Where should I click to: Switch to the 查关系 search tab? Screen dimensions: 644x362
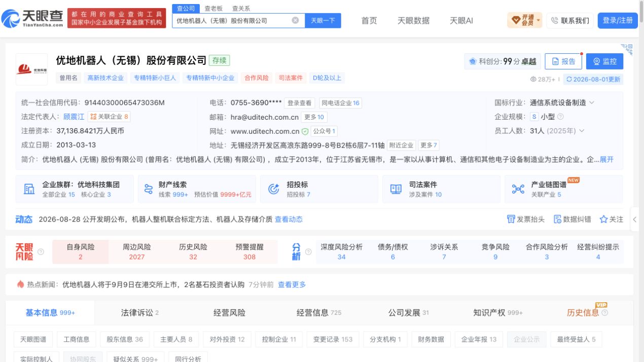click(241, 8)
